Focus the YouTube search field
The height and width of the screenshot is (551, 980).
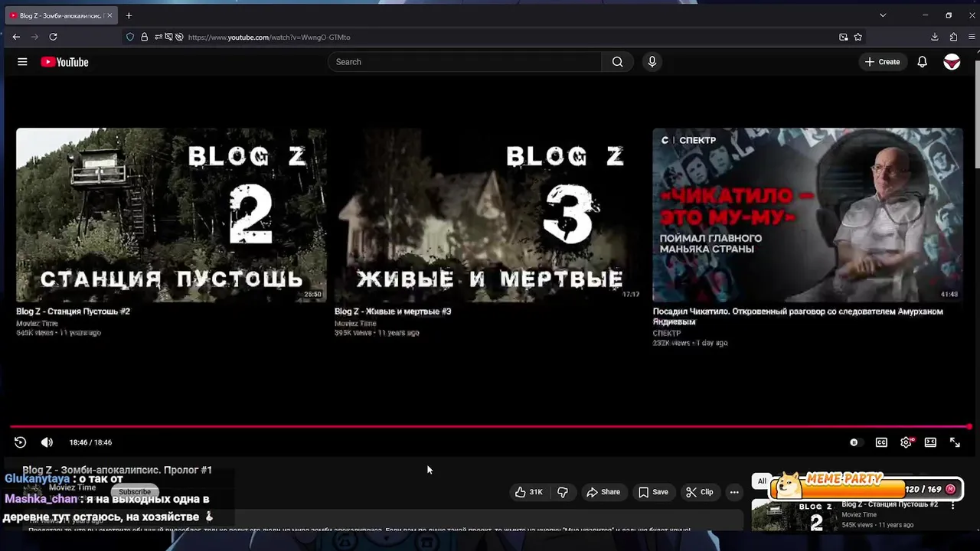click(465, 62)
